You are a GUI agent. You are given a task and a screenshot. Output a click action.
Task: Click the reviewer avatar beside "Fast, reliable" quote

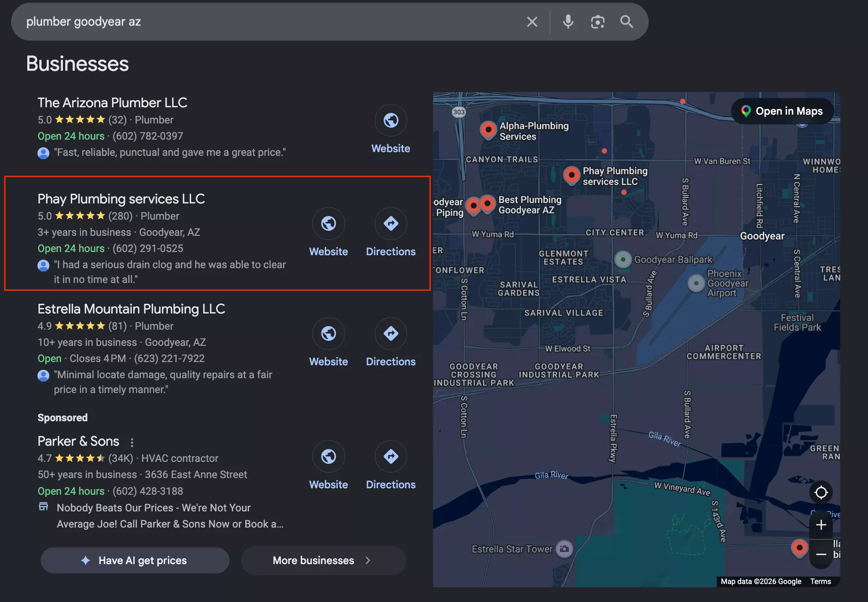click(x=43, y=153)
